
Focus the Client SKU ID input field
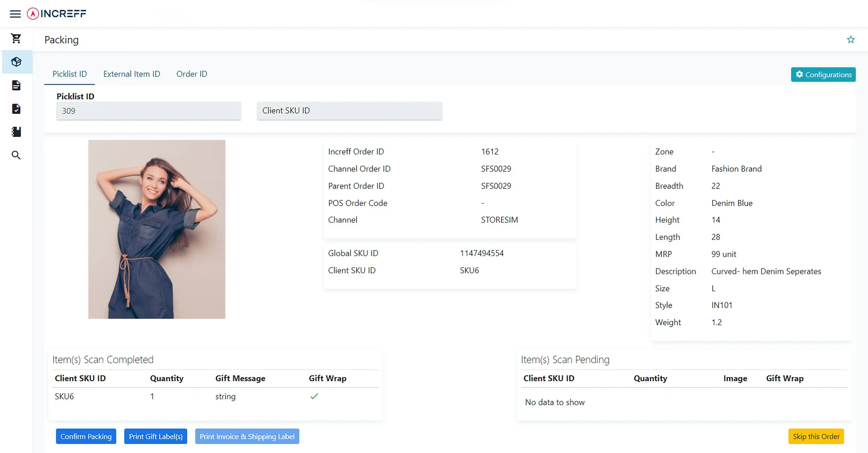(350, 111)
